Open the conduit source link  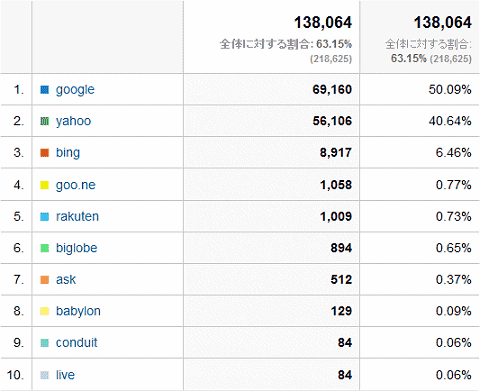(x=76, y=343)
